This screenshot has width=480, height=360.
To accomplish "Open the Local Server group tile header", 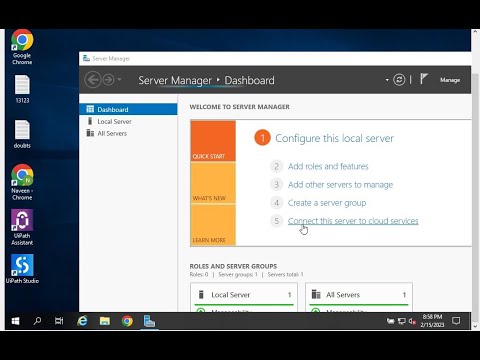I will click(244, 295).
